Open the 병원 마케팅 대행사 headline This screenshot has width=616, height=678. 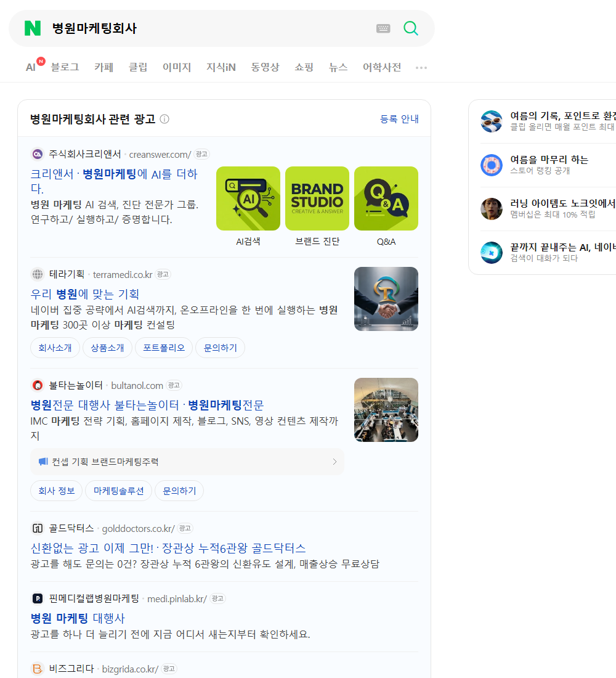[78, 618]
